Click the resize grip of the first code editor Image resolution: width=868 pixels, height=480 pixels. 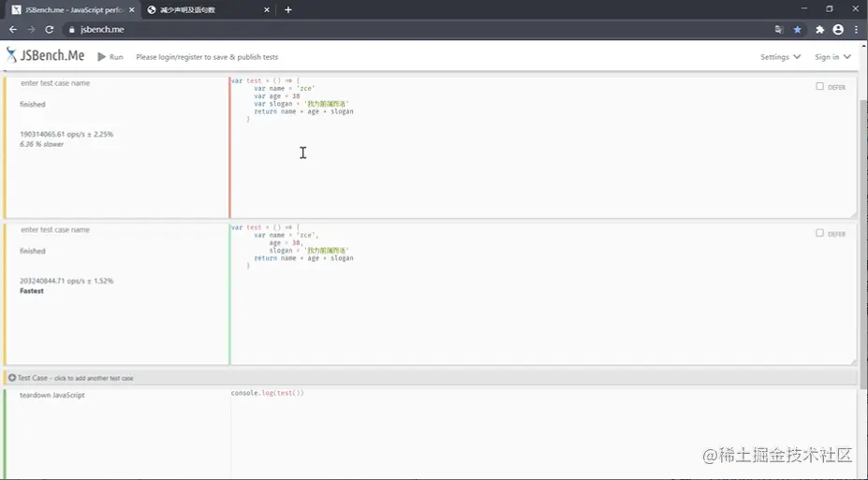pyautogui.click(x=853, y=214)
